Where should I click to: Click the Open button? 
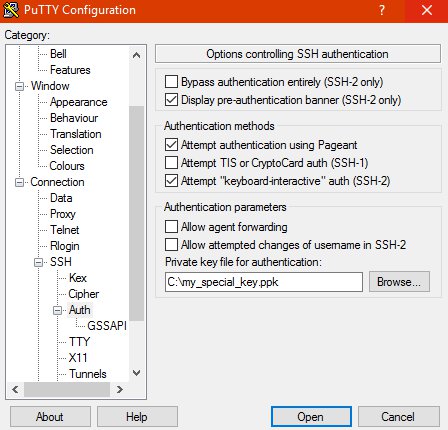311,417
